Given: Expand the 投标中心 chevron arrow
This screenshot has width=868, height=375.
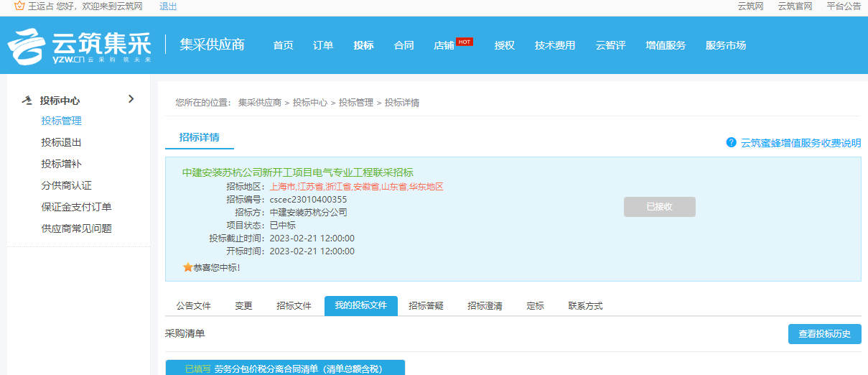Looking at the screenshot, I should (x=131, y=99).
